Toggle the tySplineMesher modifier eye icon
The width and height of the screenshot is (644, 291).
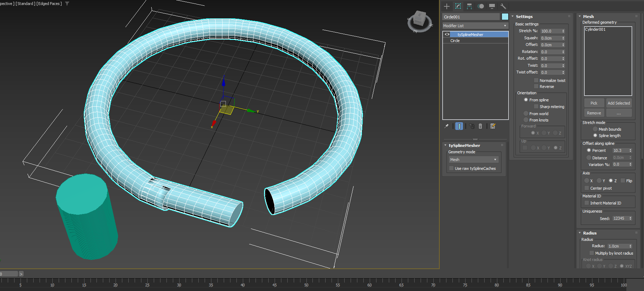447,35
